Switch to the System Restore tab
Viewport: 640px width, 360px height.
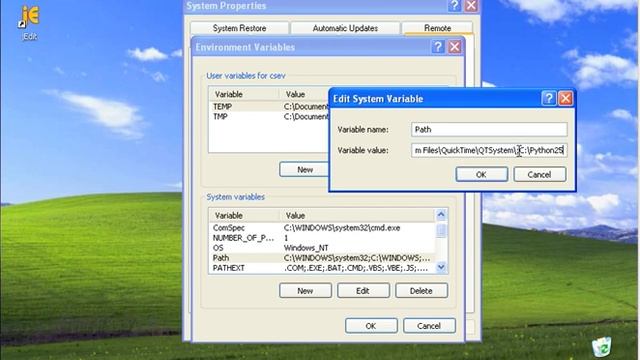239,28
